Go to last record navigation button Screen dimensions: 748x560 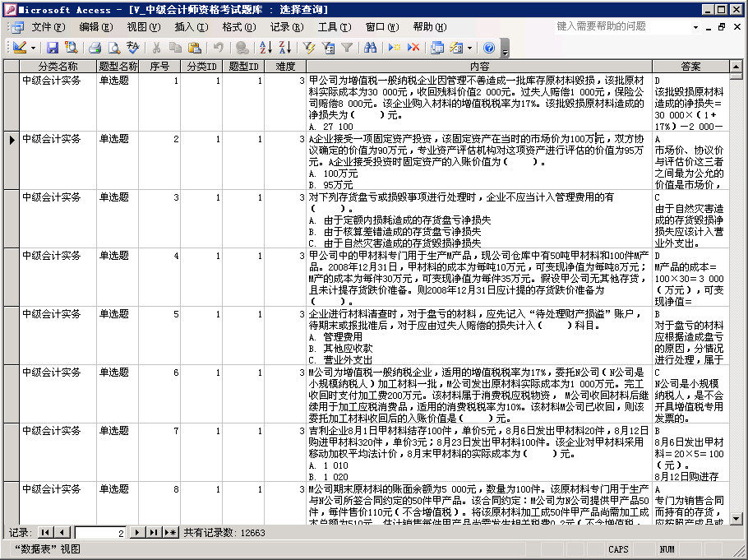[x=154, y=532]
